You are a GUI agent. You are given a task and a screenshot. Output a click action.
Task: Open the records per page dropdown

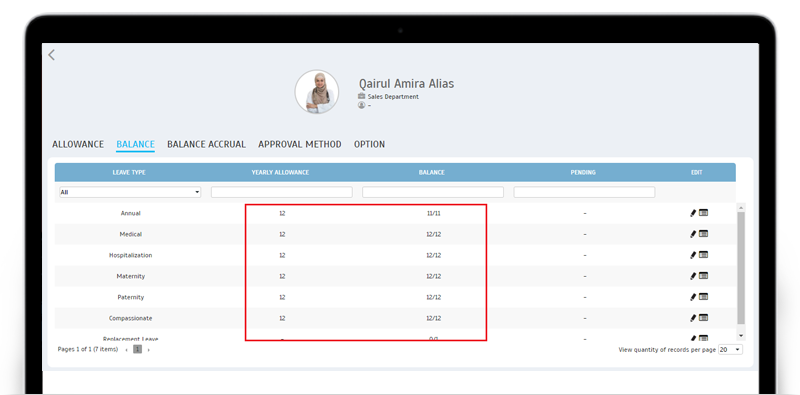pos(731,350)
